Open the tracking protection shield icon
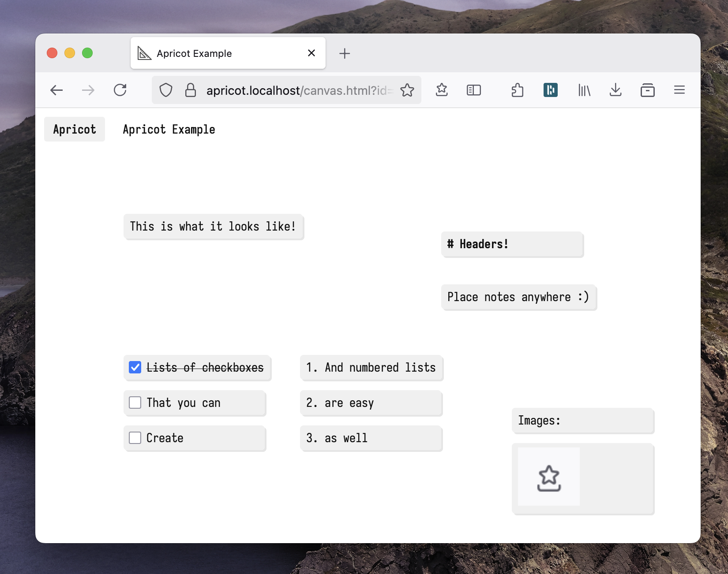Screen dimensions: 728x574 click(x=166, y=90)
